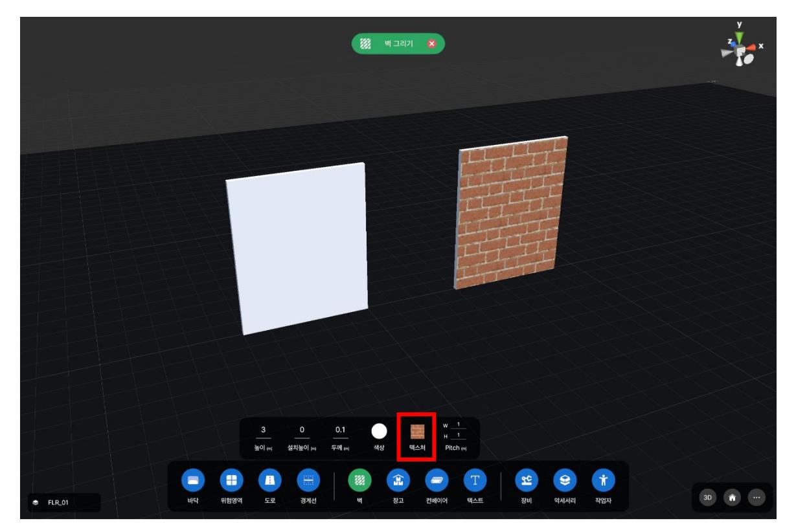The width and height of the screenshot is (796, 532).
Task: Select the 바닥 (floor) tool
Action: 192,480
